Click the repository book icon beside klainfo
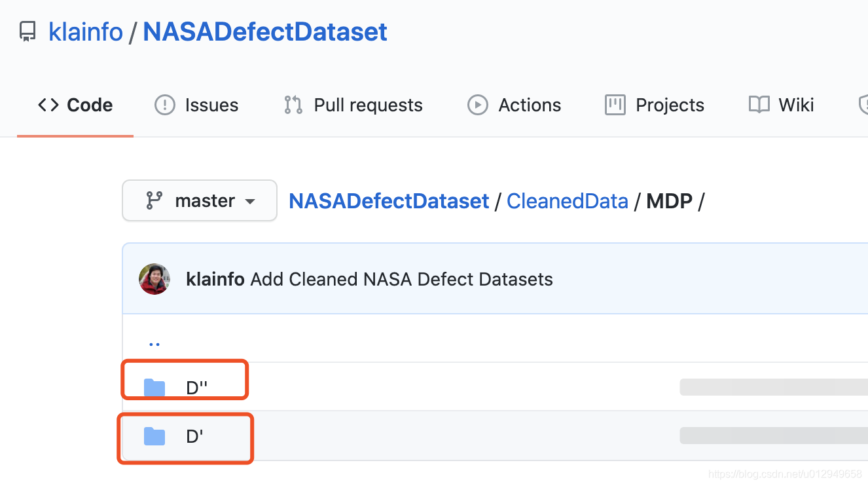This screenshot has width=868, height=486. pos(27,32)
